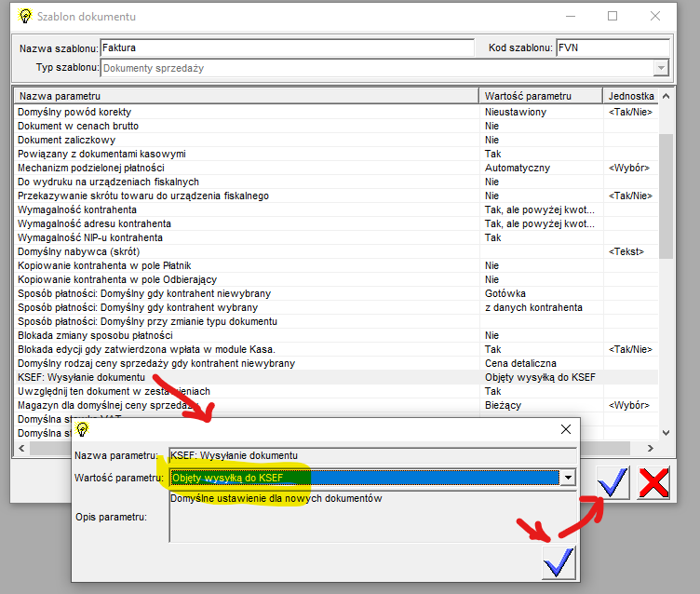The image size is (700, 594).
Task: Click the Kod szablonu field with FVN
Action: tap(611, 47)
